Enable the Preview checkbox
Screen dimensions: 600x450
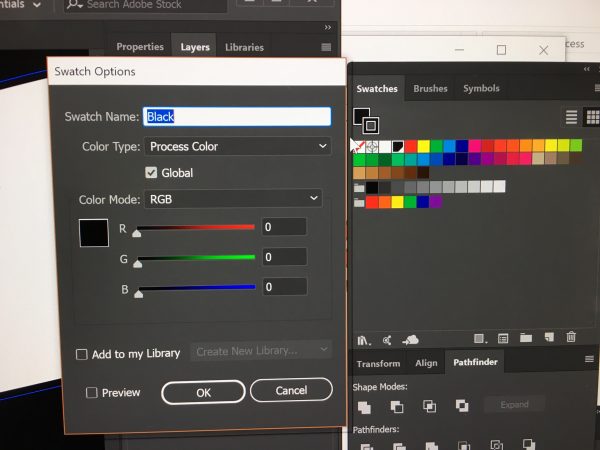tap(92, 393)
